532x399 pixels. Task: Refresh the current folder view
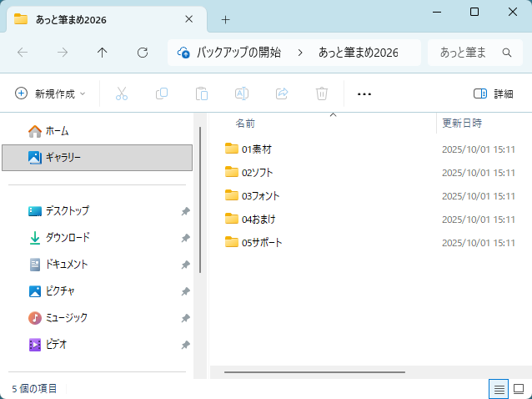click(x=143, y=53)
